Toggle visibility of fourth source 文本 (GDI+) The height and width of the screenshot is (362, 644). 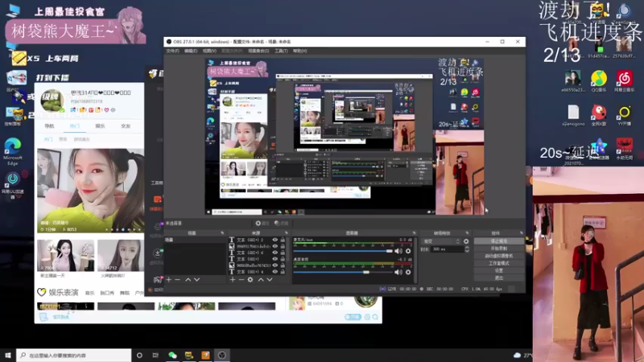275,259
